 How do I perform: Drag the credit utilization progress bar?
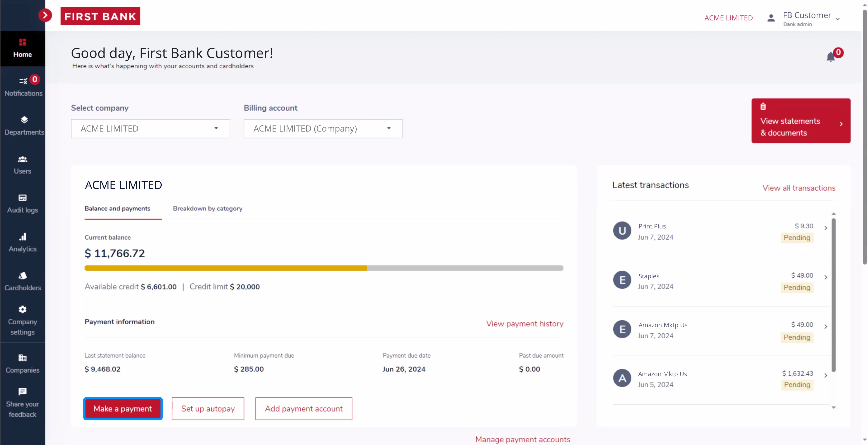(324, 268)
